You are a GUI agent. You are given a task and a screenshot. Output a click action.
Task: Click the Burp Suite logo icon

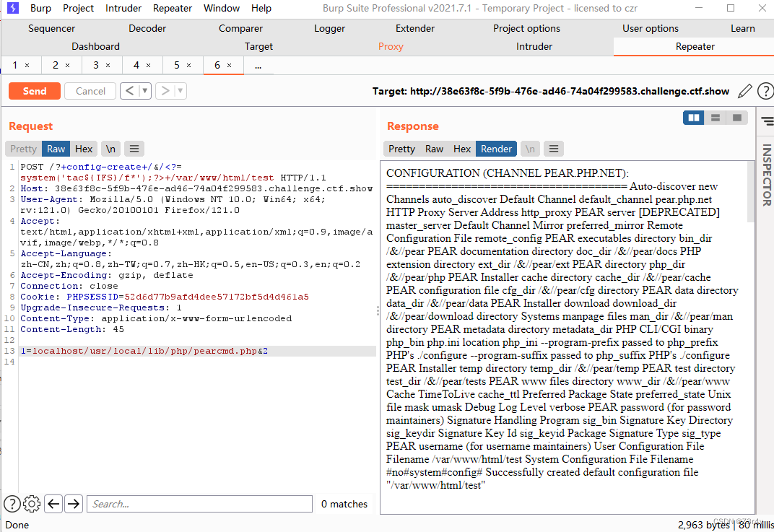(13, 8)
